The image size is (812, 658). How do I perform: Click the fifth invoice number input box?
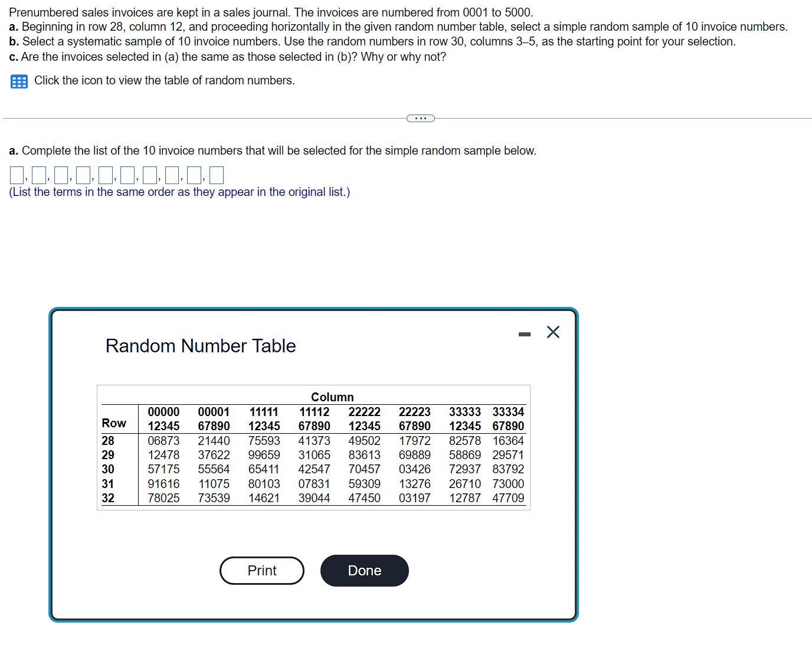tap(106, 175)
